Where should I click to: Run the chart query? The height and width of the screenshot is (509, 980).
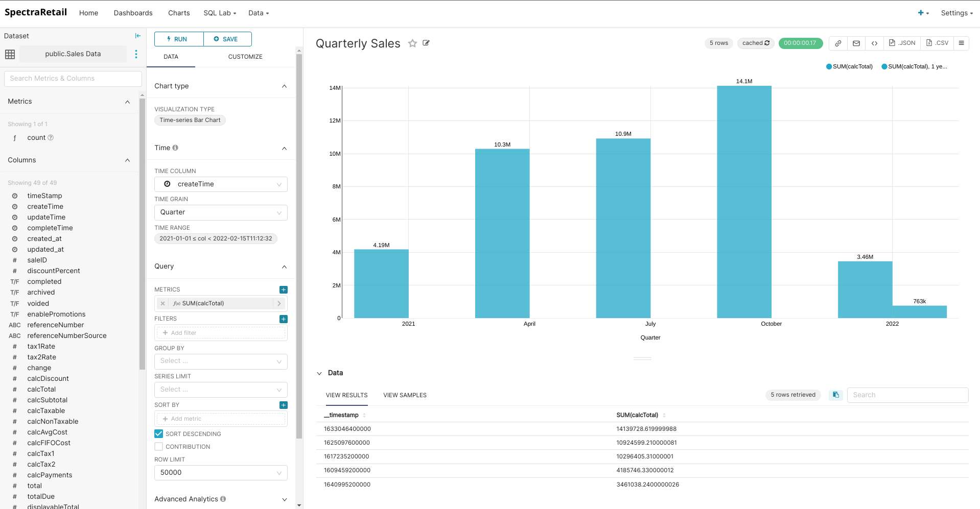point(178,39)
